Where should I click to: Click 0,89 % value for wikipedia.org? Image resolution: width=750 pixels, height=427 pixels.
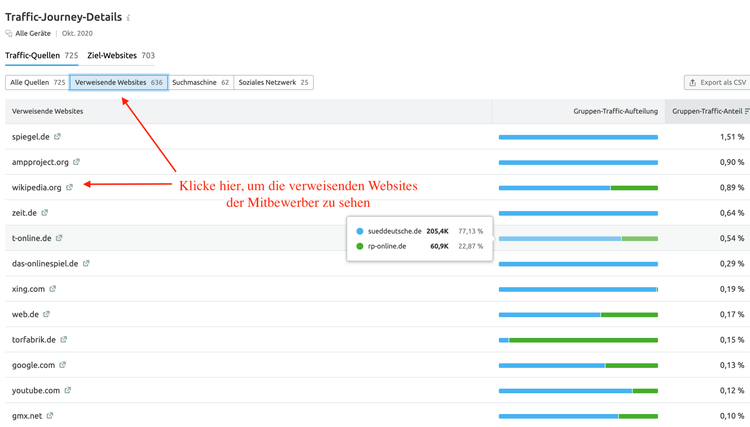click(x=732, y=187)
